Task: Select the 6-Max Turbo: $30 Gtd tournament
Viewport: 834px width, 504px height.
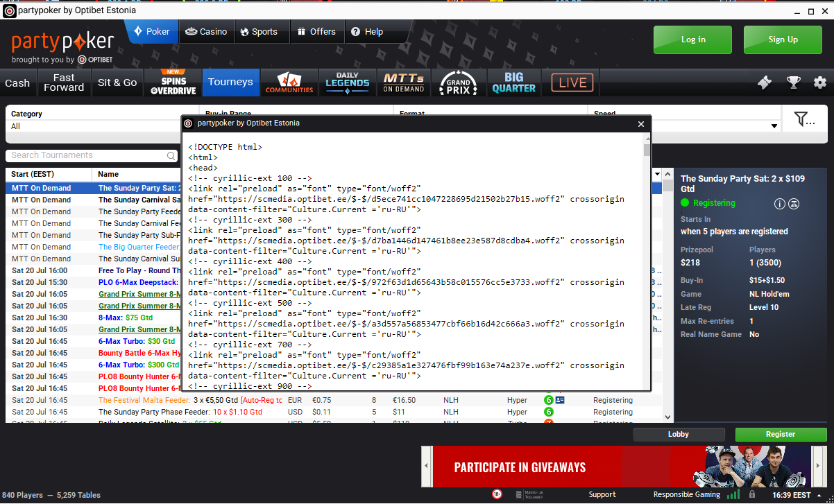Action: pyautogui.click(x=94, y=341)
